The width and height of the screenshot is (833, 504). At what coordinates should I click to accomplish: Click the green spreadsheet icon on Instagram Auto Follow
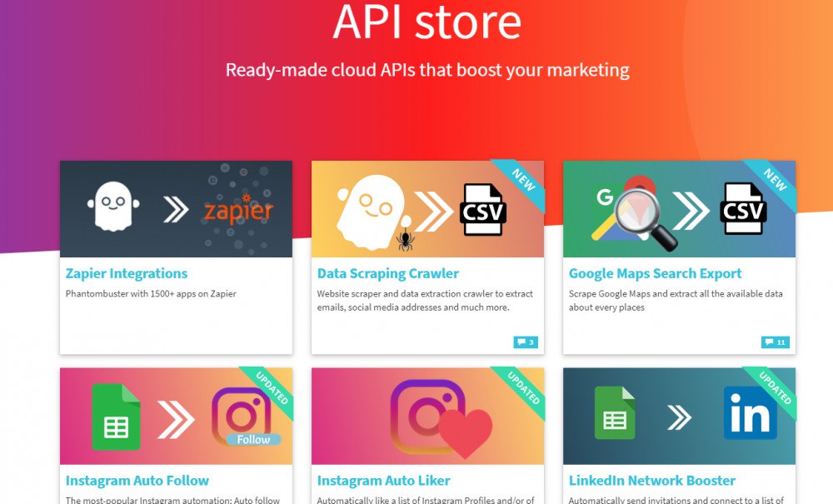click(x=116, y=417)
